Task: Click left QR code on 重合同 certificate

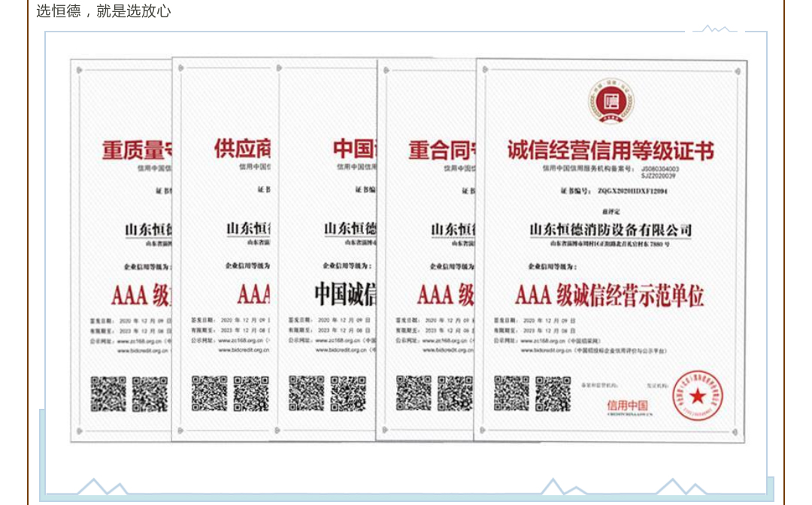Action: tap(414, 392)
